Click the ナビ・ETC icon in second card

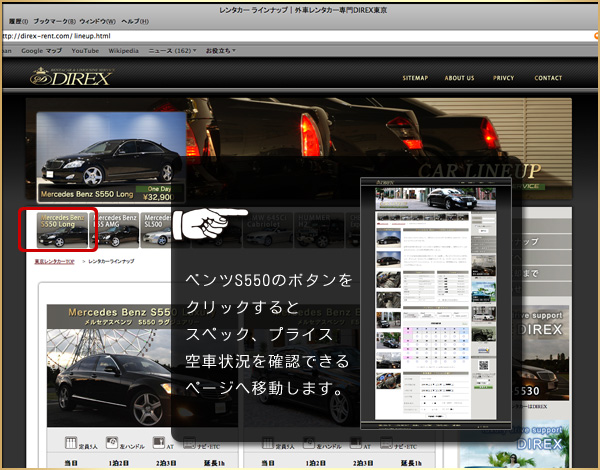click(x=386, y=443)
